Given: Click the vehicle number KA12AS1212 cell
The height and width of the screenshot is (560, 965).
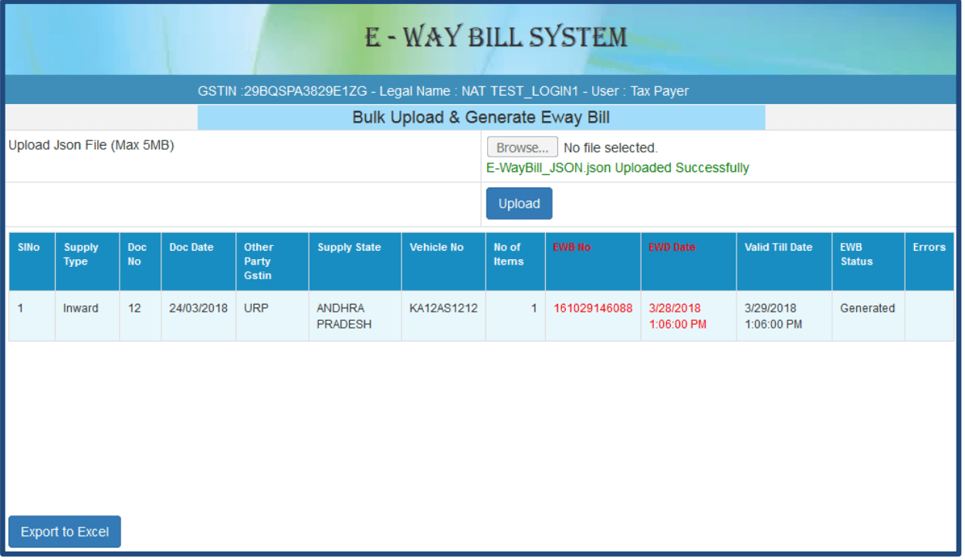Looking at the screenshot, I should pos(442,308).
